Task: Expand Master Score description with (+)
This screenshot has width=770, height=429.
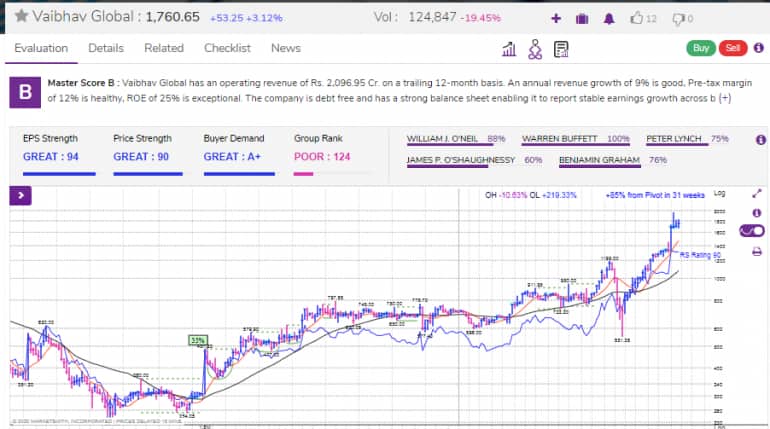Action: 725,98
